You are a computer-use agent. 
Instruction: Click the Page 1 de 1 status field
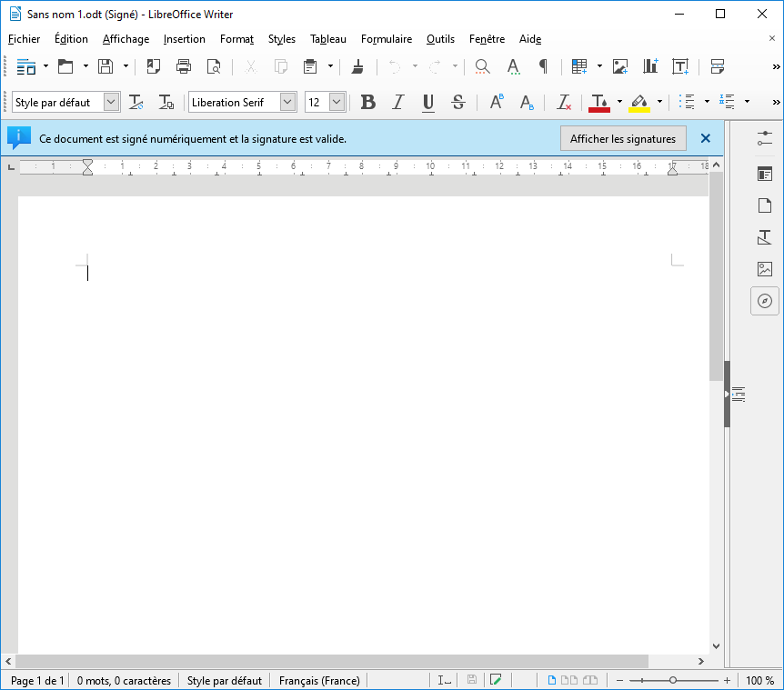point(37,681)
